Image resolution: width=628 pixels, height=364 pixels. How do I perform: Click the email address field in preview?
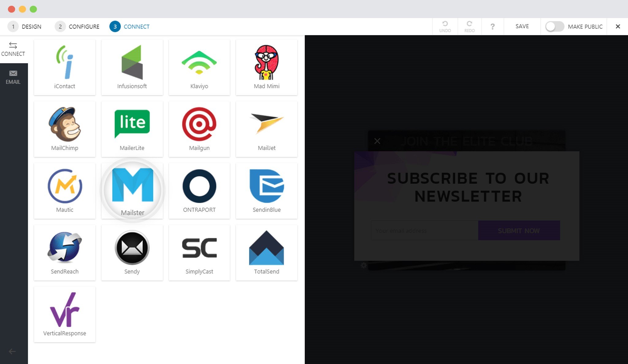[x=424, y=230]
